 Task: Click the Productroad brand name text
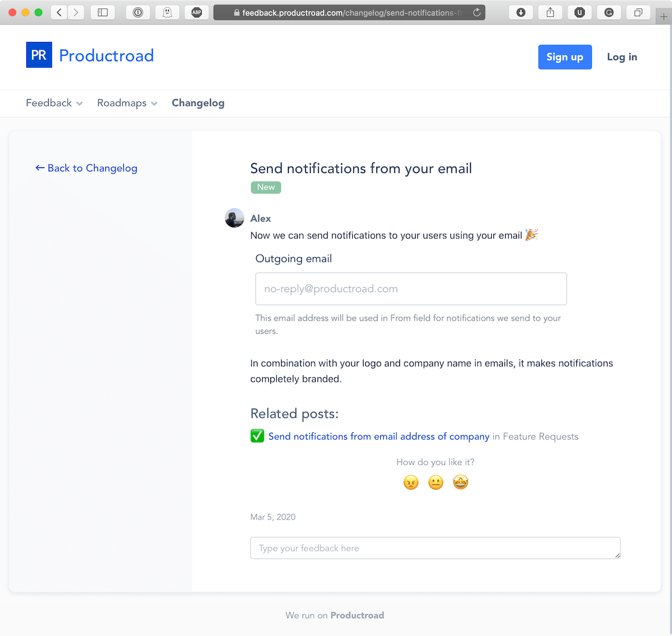click(106, 55)
